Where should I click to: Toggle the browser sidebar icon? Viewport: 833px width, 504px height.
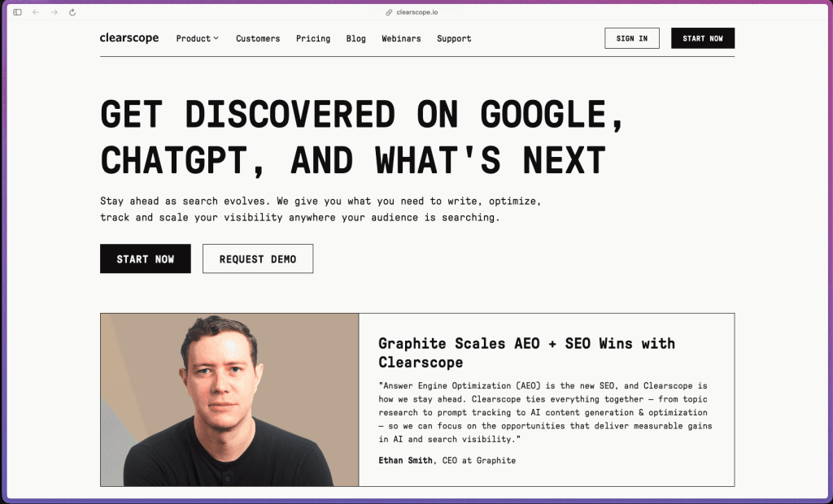[x=18, y=12]
